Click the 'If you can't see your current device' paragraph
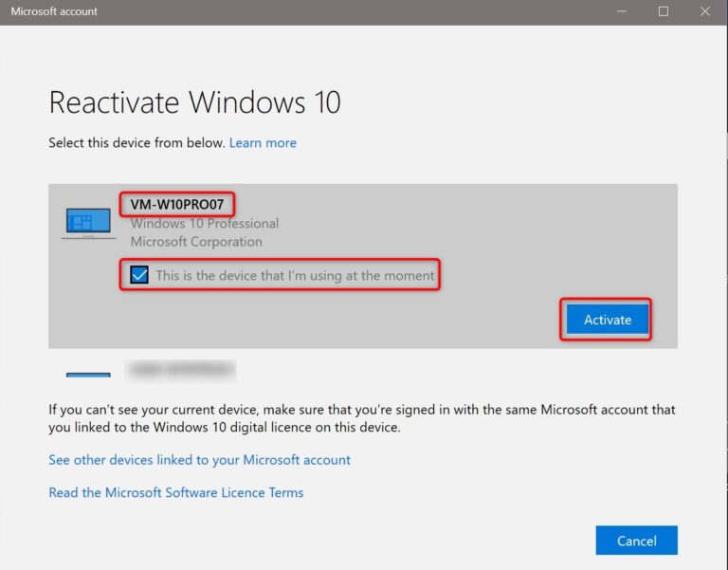This screenshot has height=570, width=728. (x=361, y=418)
